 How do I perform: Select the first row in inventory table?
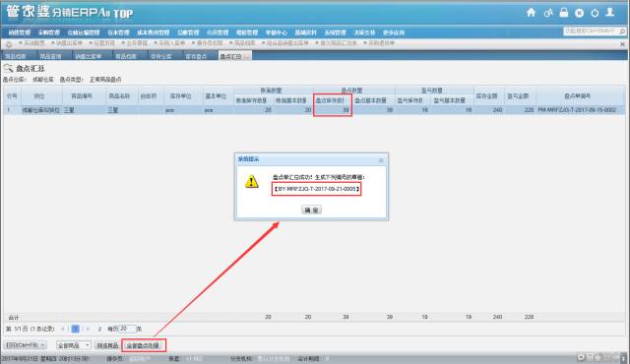pos(313,109)
